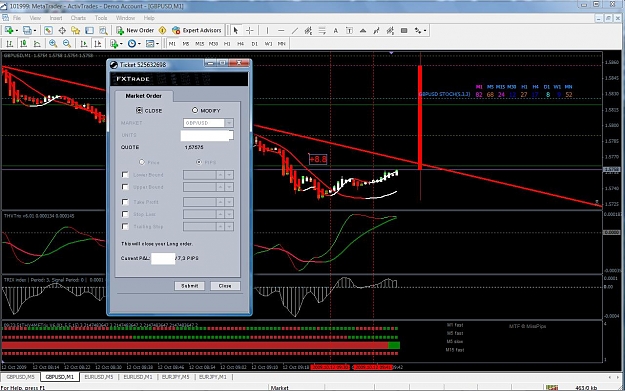Expand the Templates dropdown
The image size is (625, 391).
(157, 43)
